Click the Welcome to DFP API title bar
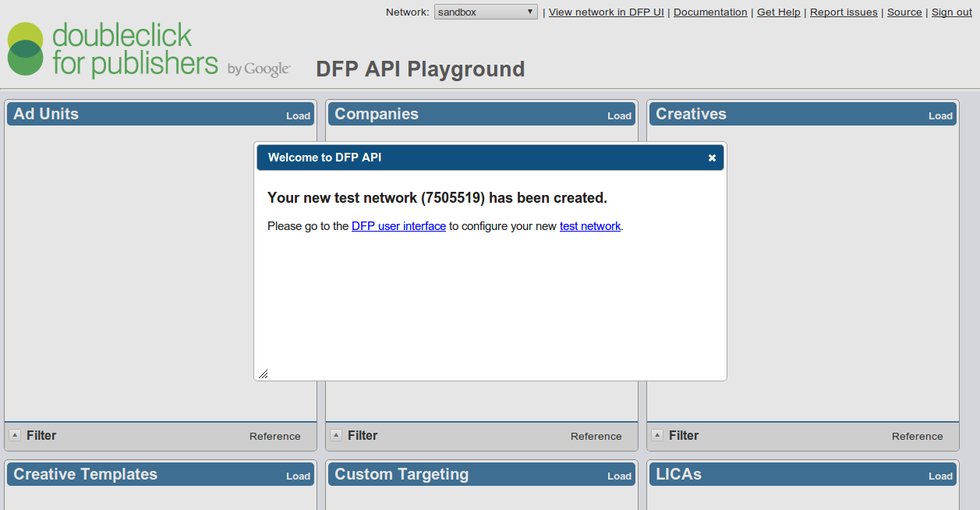Image resolution: width=980 pixels, height=510 pixels. pos(490,158)
